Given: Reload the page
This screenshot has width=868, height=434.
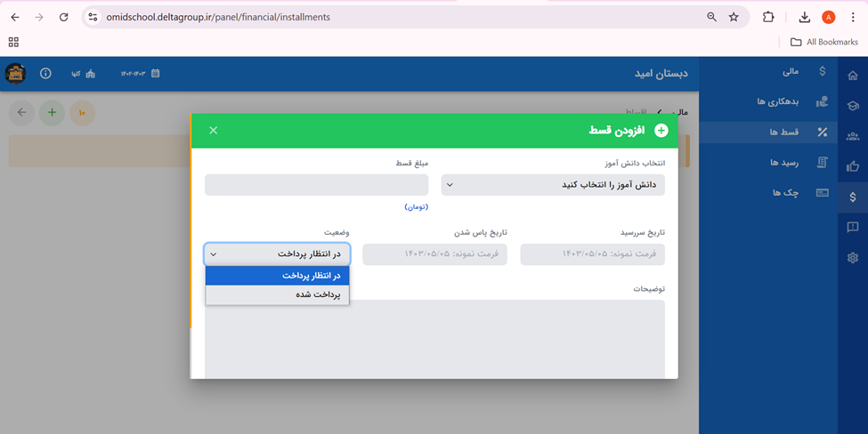Looking at the screenshot, I should [x=64, y=17].
